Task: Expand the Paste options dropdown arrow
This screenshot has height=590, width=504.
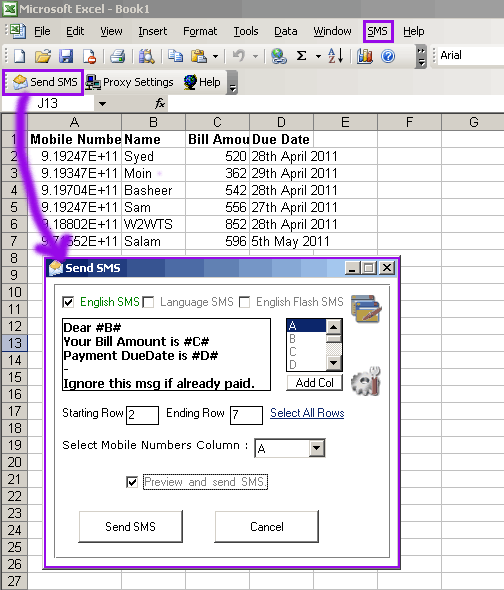Action: pos(215,56)
